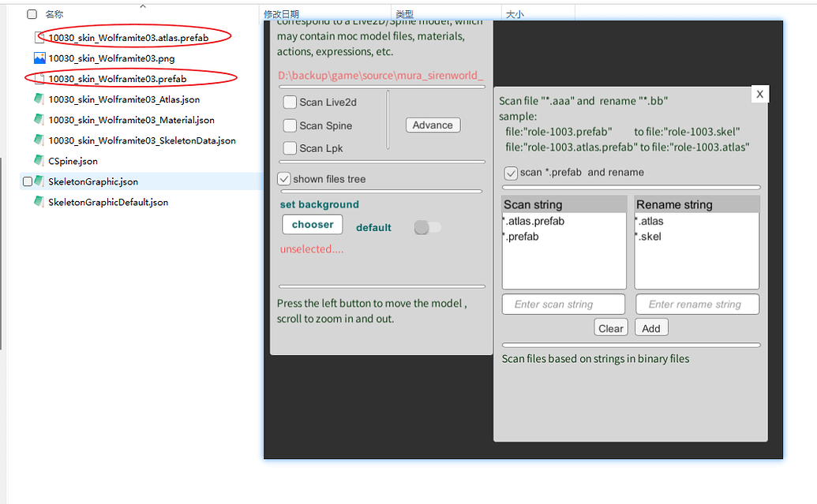
Task: Sort by the 修改日期 column header
Action: tap(281, 14)
